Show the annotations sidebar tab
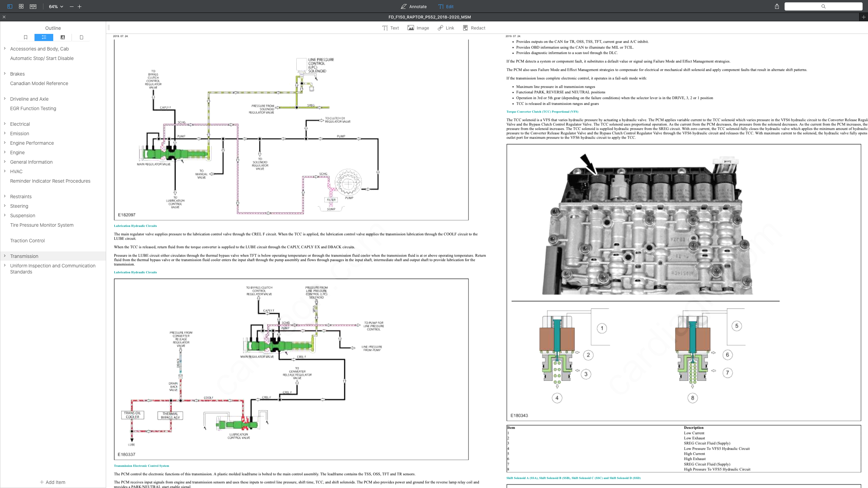This screenshot has width=868, height=488. 62,37
